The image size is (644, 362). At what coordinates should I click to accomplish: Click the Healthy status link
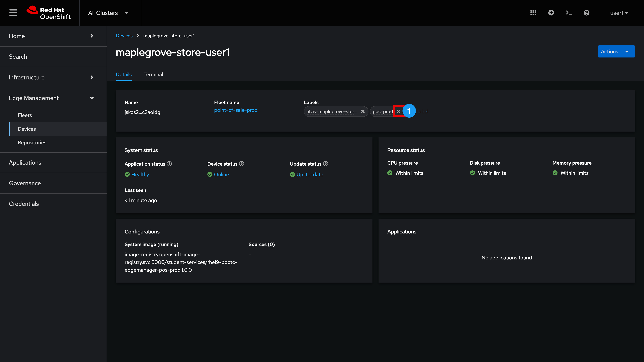point(140,175)
